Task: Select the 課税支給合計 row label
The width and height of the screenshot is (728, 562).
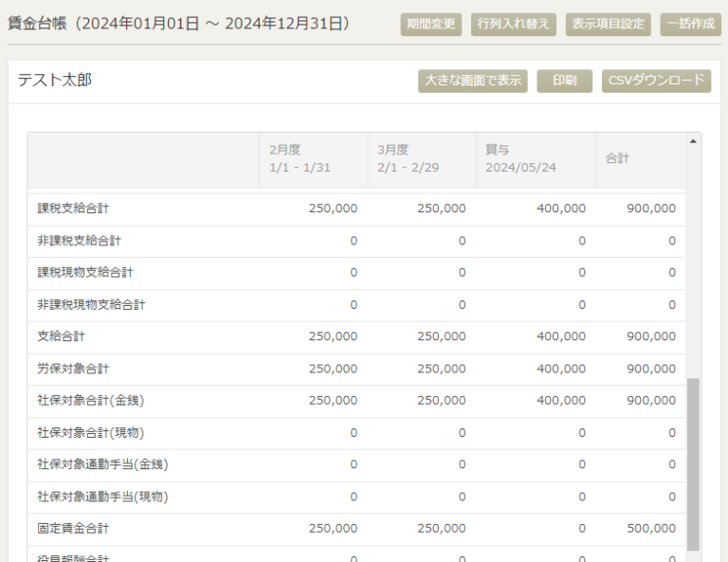Action: 80,208
